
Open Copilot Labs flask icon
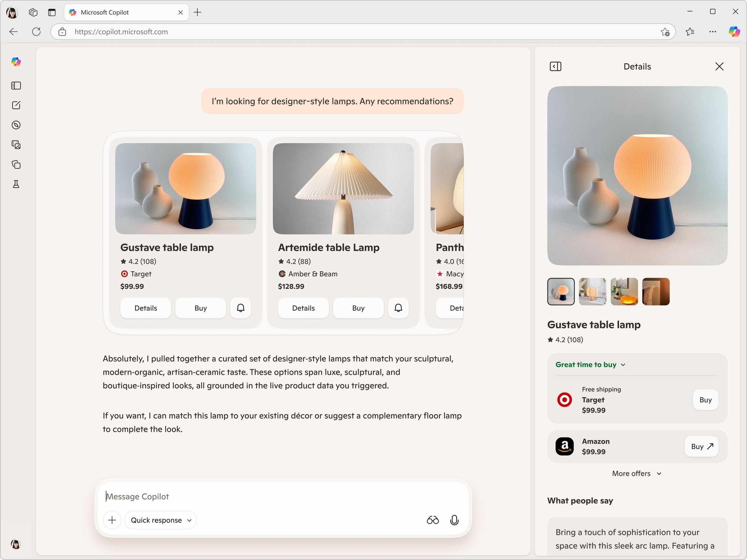(16, 184)
